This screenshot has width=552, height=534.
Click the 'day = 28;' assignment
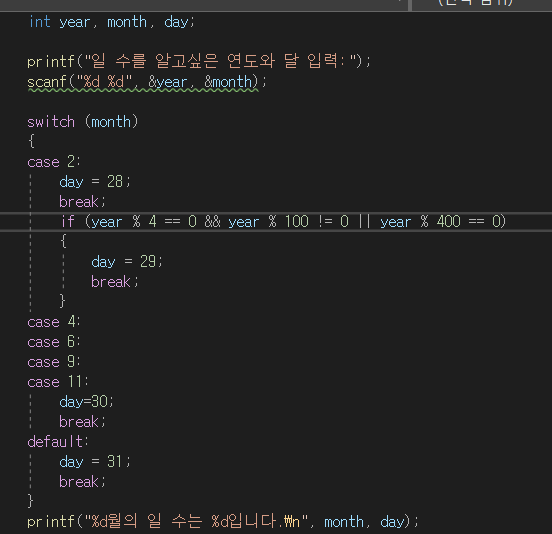pyautogui.click(x=95, y=182)
